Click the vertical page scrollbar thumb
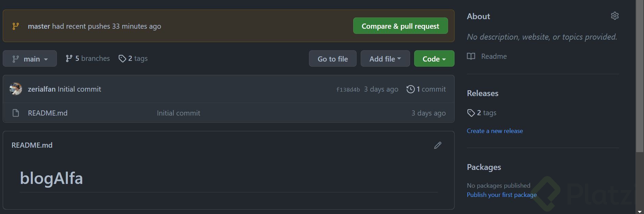 640,75
